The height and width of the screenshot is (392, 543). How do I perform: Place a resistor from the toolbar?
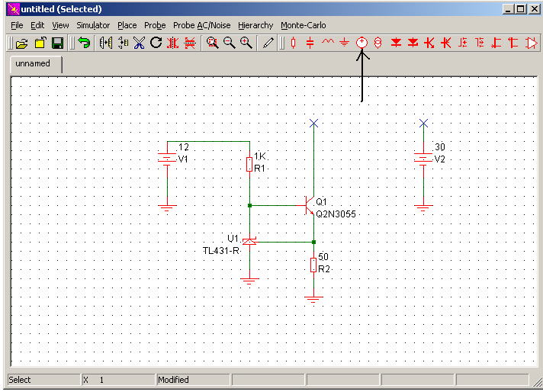[x=294, y=43]
